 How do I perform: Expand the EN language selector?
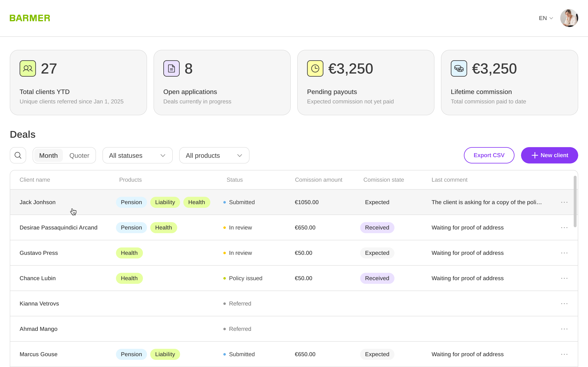coord(545,18)
